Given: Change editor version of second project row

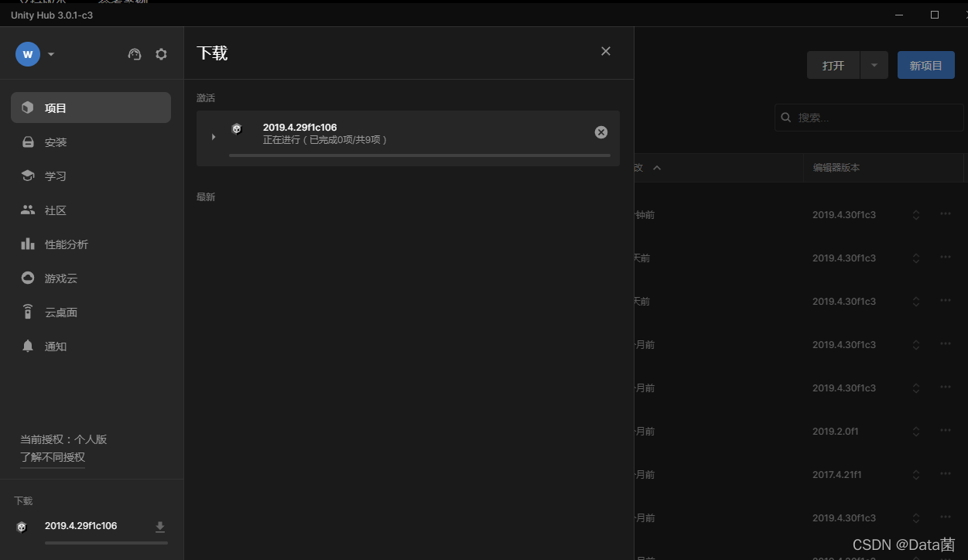Looking at the screenshot, I should point(916,258).
